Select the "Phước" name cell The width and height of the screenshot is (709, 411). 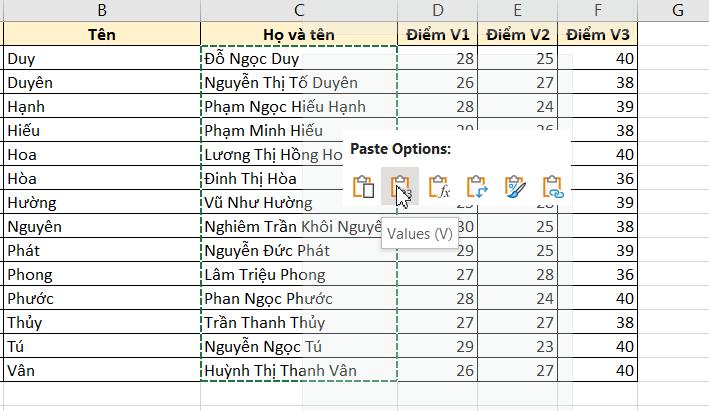101,298
